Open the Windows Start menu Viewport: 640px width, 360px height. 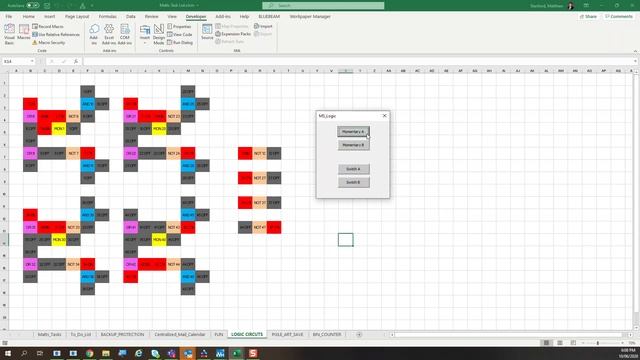click(7, 353)
